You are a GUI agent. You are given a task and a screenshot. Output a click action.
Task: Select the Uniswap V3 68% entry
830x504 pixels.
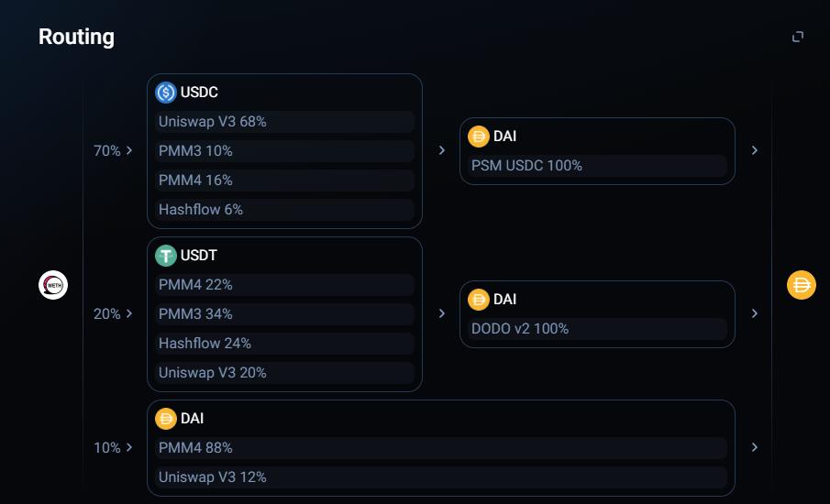coord(284,122)
